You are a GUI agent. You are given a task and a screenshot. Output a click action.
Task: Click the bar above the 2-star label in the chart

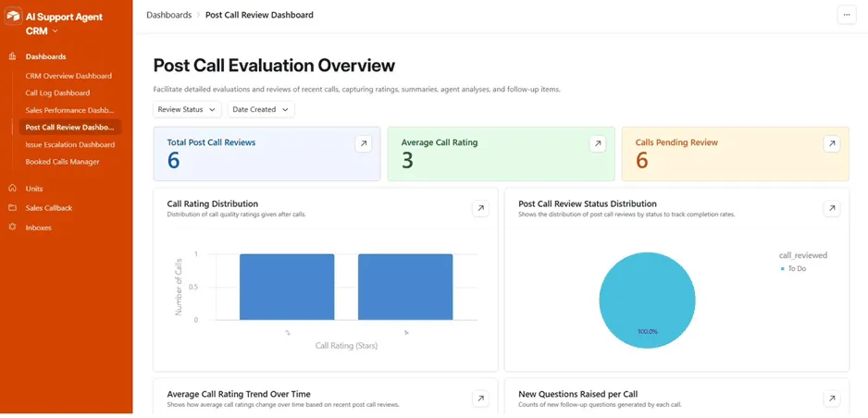pyautogui.click(x=287, y=287)
